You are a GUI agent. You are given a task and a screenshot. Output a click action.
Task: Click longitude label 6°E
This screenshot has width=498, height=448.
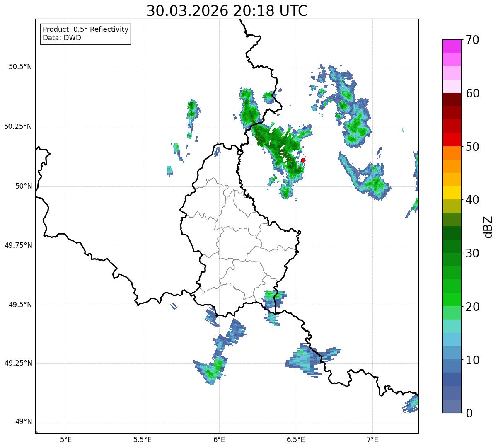[x=219, y=440]
